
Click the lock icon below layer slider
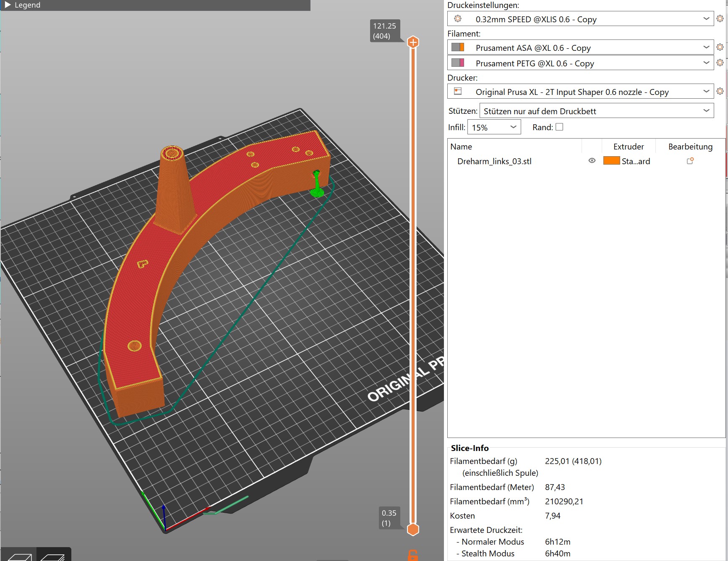413,555
